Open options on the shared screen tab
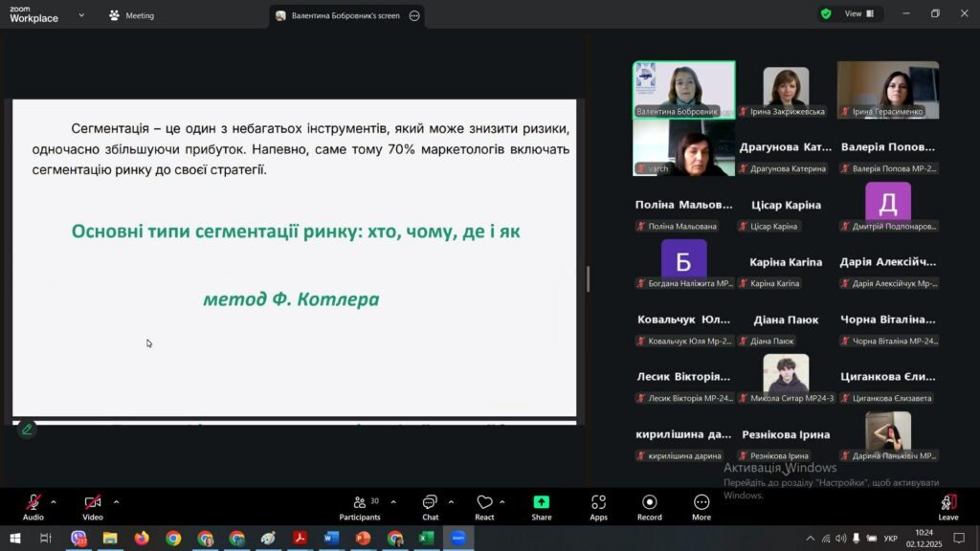This screenshot has width=980, height=551. click(414, 15)
